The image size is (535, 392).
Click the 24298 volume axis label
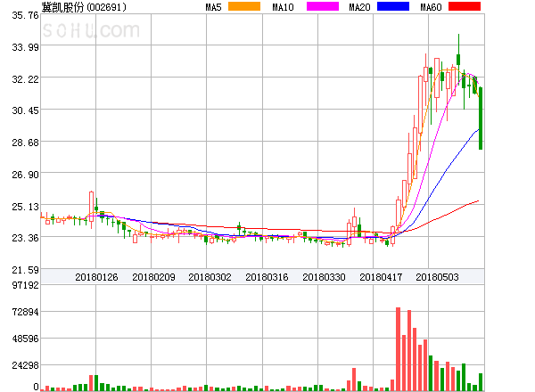click(25, 365)
